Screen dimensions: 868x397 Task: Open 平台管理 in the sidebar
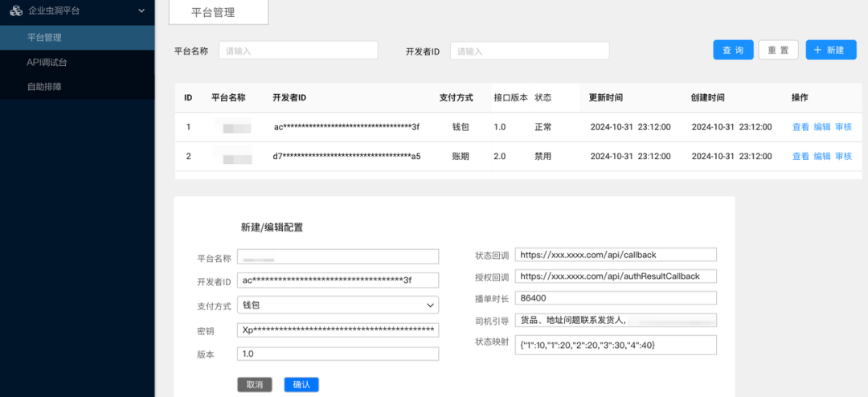tap(77, 38)
